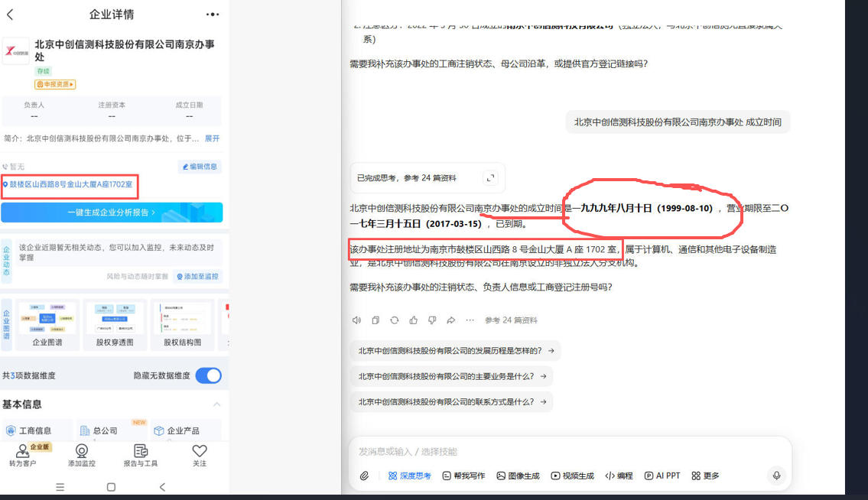The width and height of the screenshot is (868, 500).
Task: Open 股权结构图 thumbnail
Action: point(183,324)
